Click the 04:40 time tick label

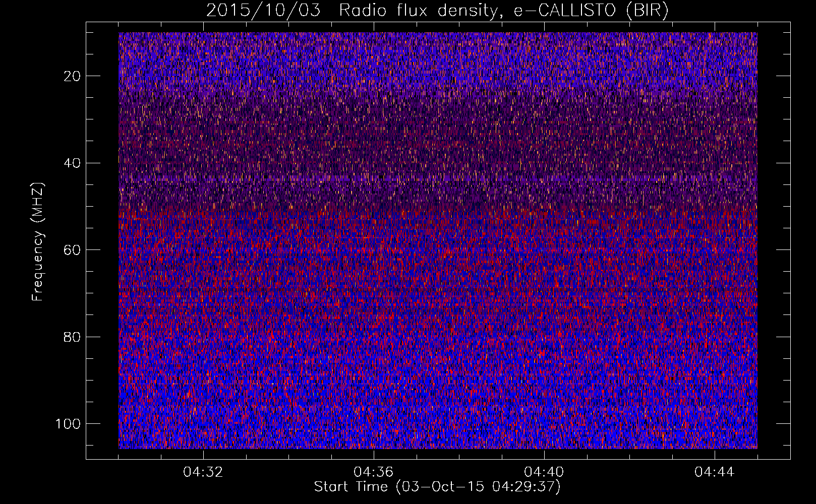tap(544, 472)
